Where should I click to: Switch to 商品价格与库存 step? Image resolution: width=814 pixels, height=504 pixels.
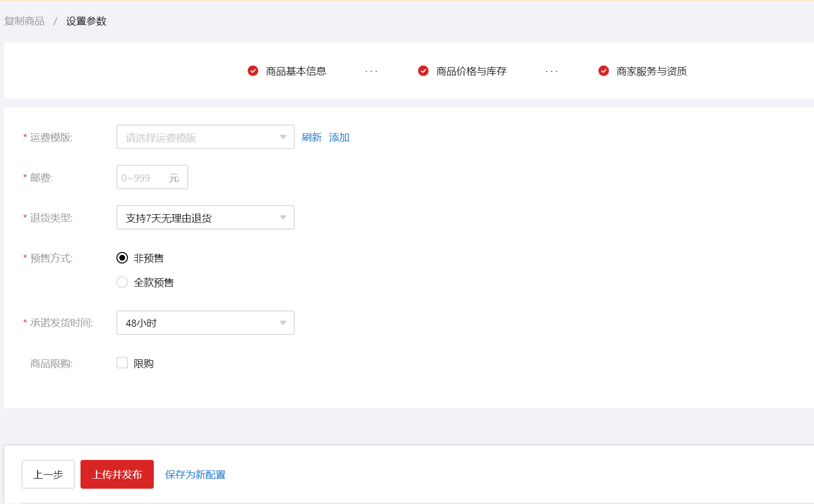[x=471, y=71]
